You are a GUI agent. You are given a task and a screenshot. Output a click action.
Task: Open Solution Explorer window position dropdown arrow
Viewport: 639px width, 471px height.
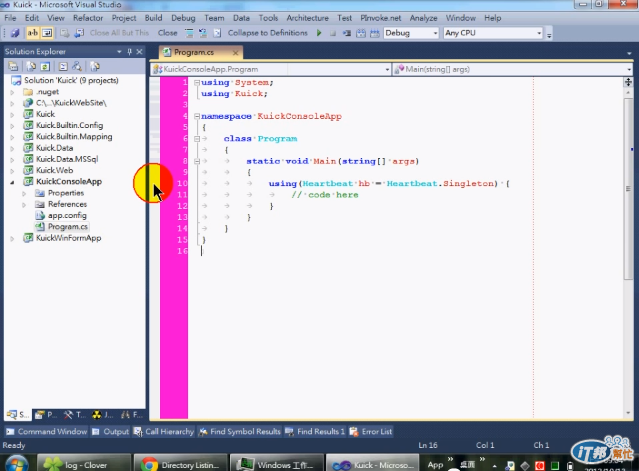119,52
